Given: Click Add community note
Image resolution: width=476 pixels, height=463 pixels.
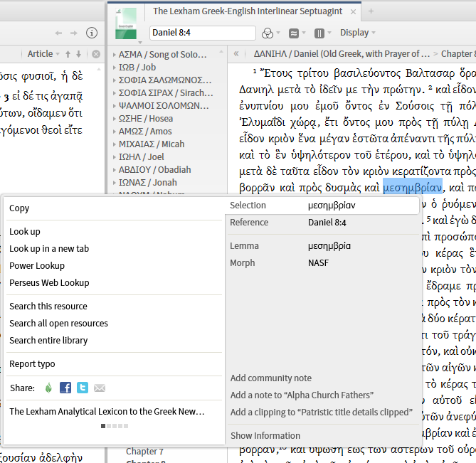Looking at the screenshot, I should (271, 378).
